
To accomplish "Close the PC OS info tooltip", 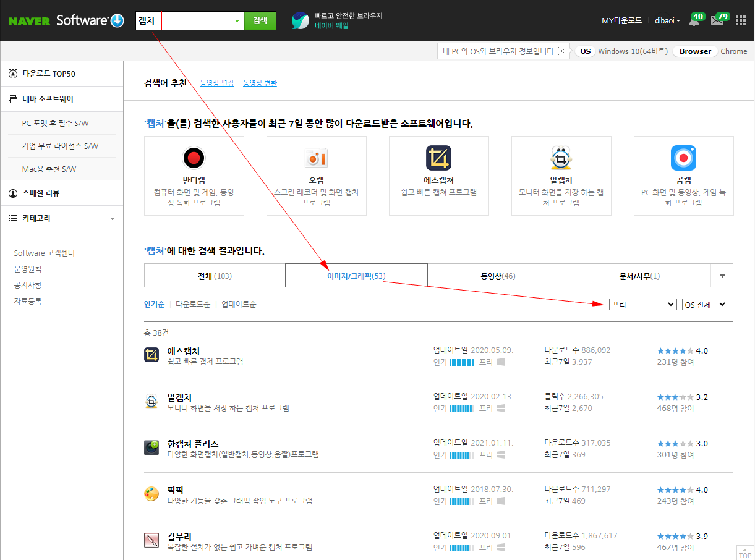I will coord(562,51).
